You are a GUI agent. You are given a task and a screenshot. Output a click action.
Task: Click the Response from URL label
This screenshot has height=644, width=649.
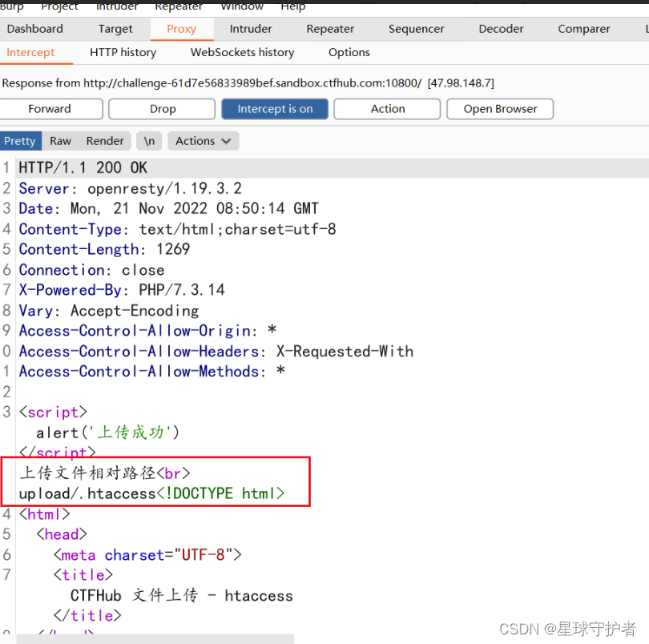(248, 83)
